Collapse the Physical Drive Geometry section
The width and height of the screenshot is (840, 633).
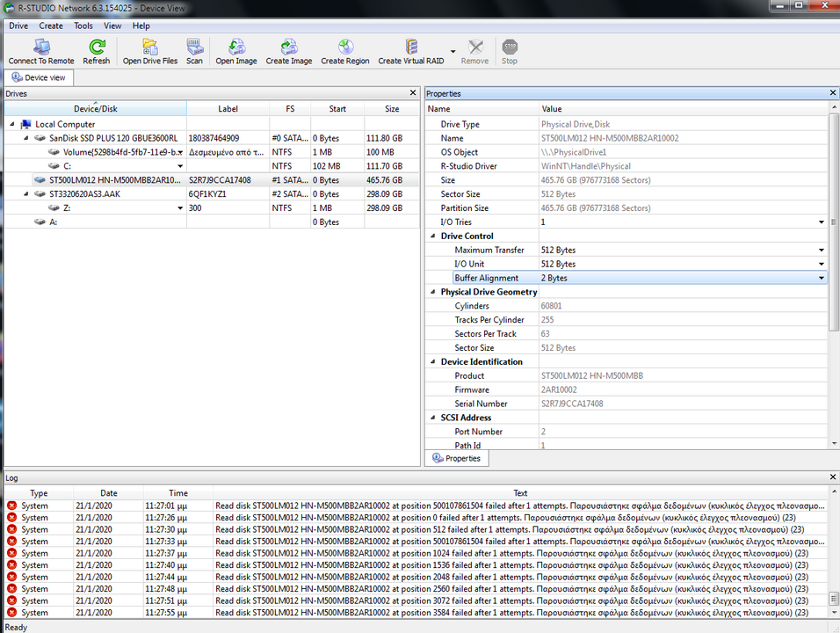click(x=433, y=292)
